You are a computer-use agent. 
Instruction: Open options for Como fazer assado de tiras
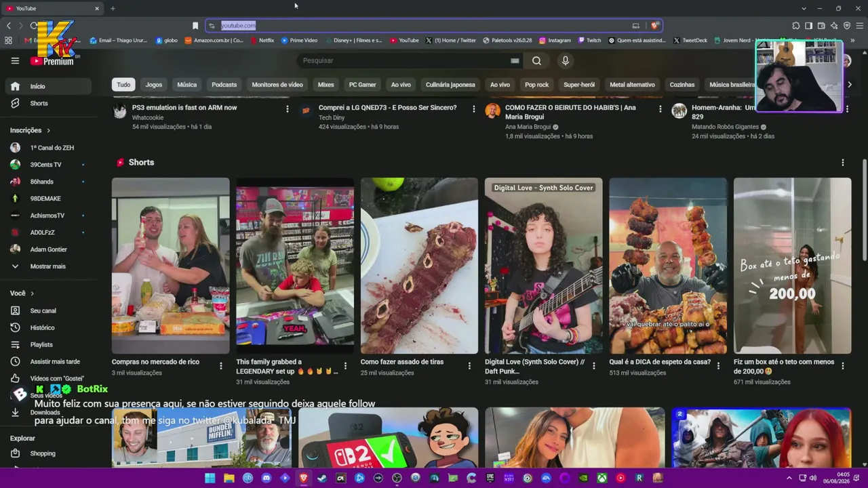pyautogui.click(x=469, y=365)
